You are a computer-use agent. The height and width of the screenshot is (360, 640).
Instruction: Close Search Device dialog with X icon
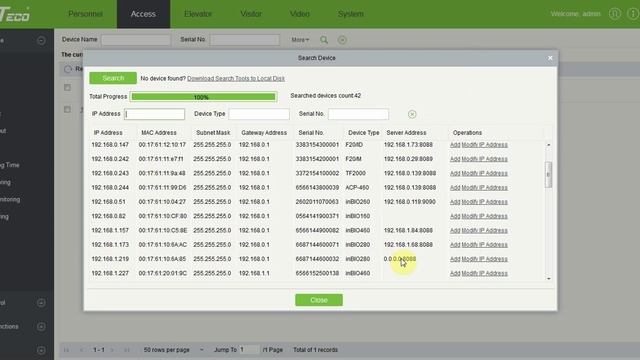pyautogui.click(x=550, y=58)
